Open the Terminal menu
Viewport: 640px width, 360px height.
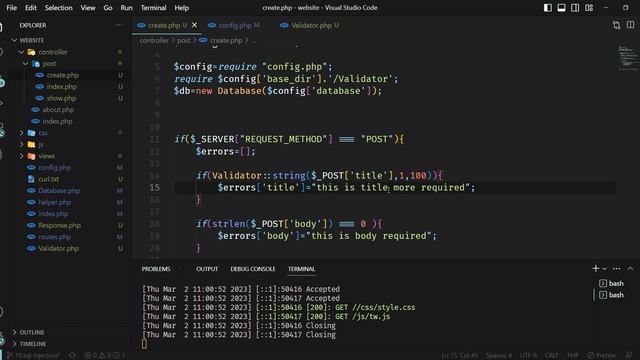pyautogui.click(x=153, y=8)
